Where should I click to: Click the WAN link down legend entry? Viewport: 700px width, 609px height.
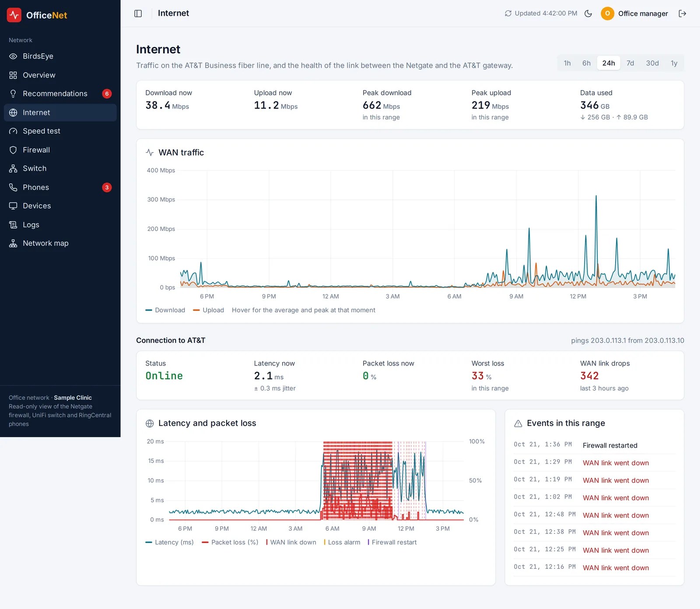click(x=291, y=542)
